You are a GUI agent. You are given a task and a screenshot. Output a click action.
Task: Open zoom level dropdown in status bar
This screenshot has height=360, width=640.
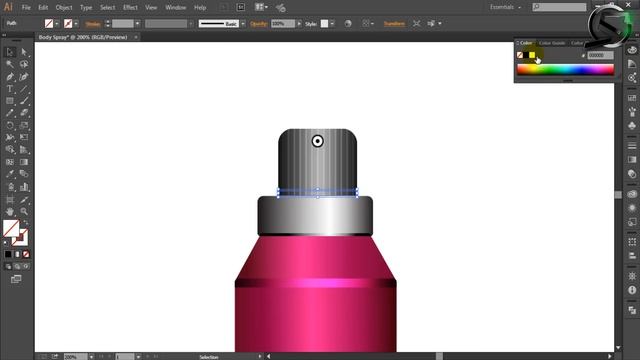(x=91, y=357)
